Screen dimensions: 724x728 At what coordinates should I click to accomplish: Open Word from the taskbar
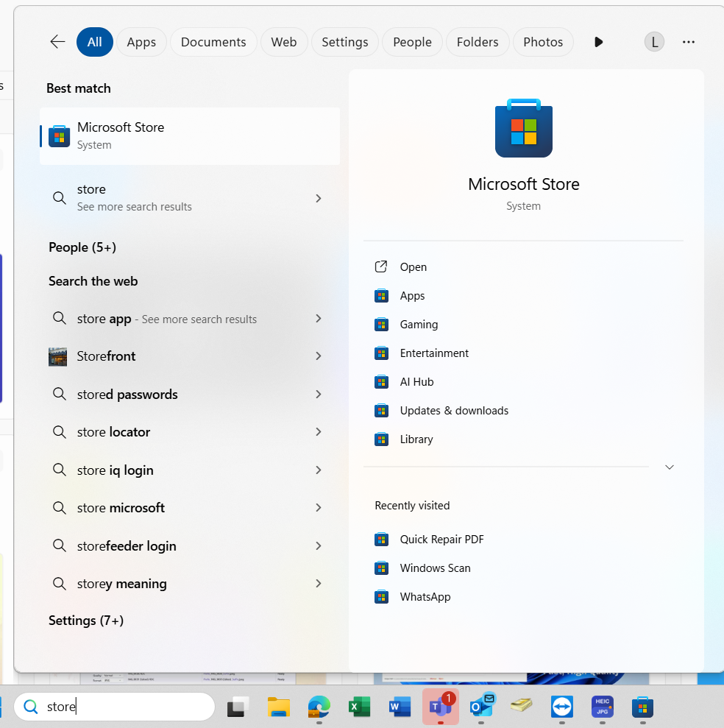(400, 707)
